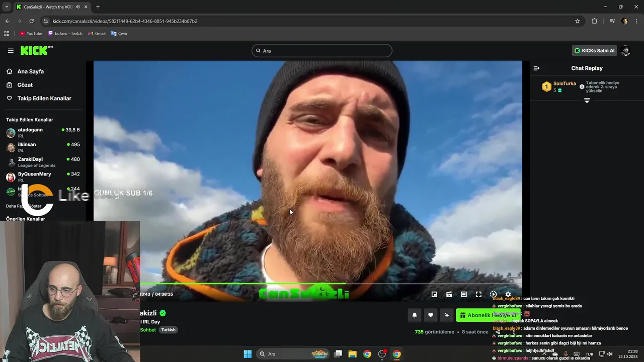Screen dimensions: 644x362
Task: Open ByQueenMery channel in sidebar
Action: click(x=43, y=176)
